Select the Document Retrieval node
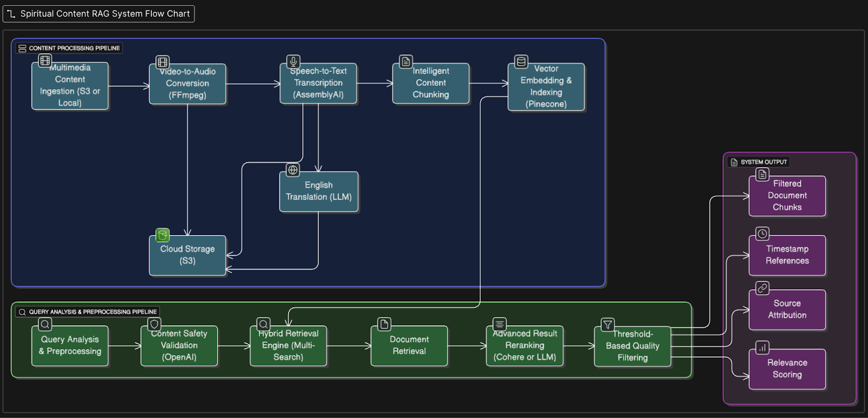Viewport: 868px width, 418px height. coord(410,346)
